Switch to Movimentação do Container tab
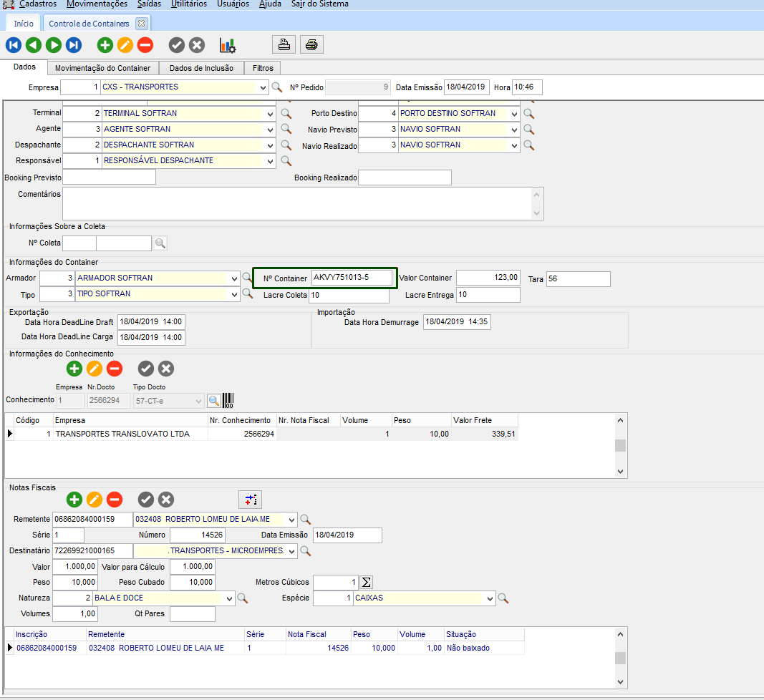The width and height of the screenshot is (764, 700). point(102,68)
